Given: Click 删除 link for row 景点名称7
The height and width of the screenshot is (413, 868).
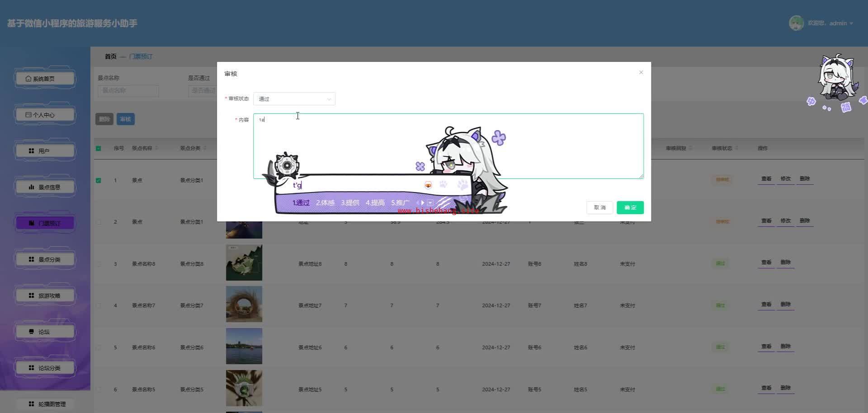Looking at the screenshot, I should (x=786, y=305).
